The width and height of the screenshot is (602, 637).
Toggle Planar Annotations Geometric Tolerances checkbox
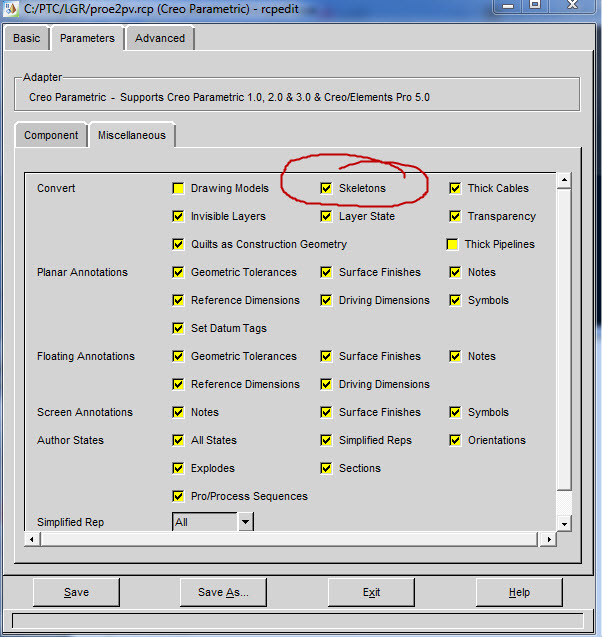coord(178,272)
